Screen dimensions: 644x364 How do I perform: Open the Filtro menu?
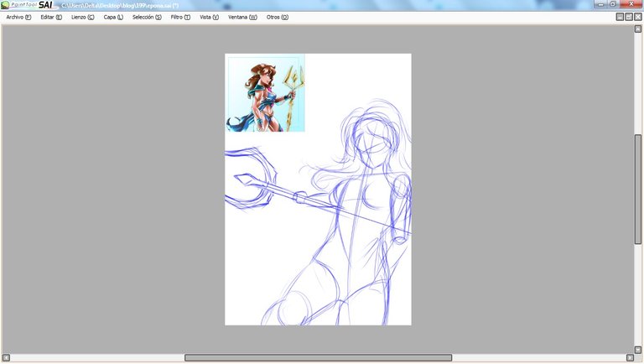click(180, 18)
